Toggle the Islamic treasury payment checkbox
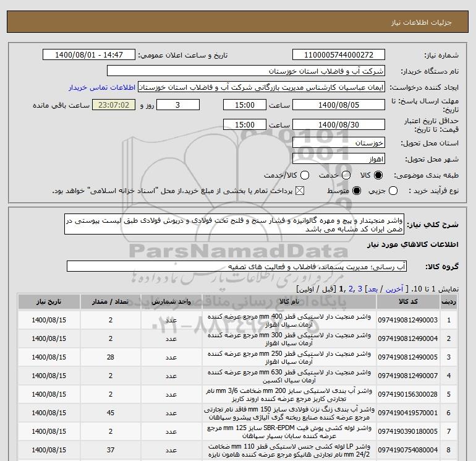Image resolution: width=476 pixels, height=461 pixels. [x=300, y=191]
